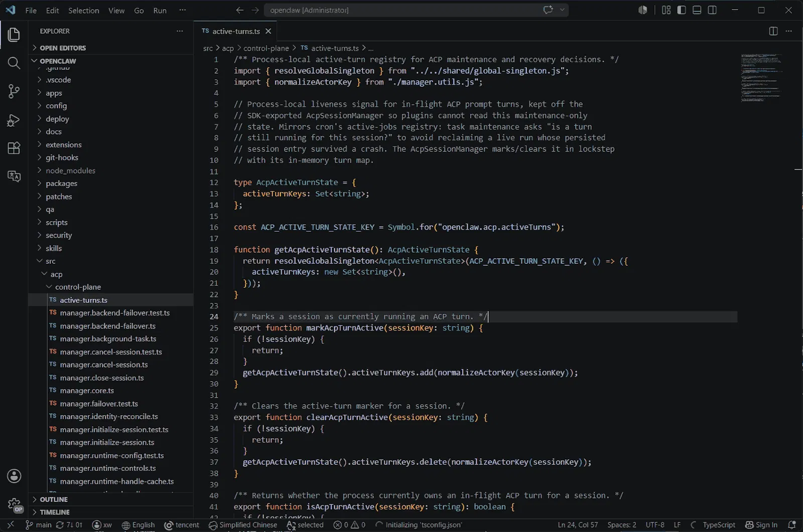Click the code minimap preview
The height and width of the screenshot is (532, 803).
coord(761,78)
